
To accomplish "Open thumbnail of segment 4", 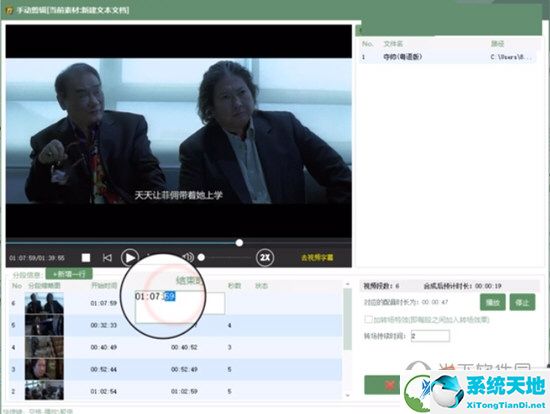I will pos(44,347).
